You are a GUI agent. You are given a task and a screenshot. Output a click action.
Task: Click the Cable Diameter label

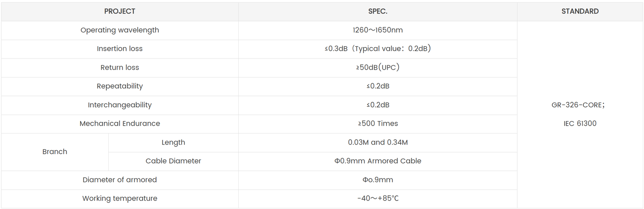point(173,161)
